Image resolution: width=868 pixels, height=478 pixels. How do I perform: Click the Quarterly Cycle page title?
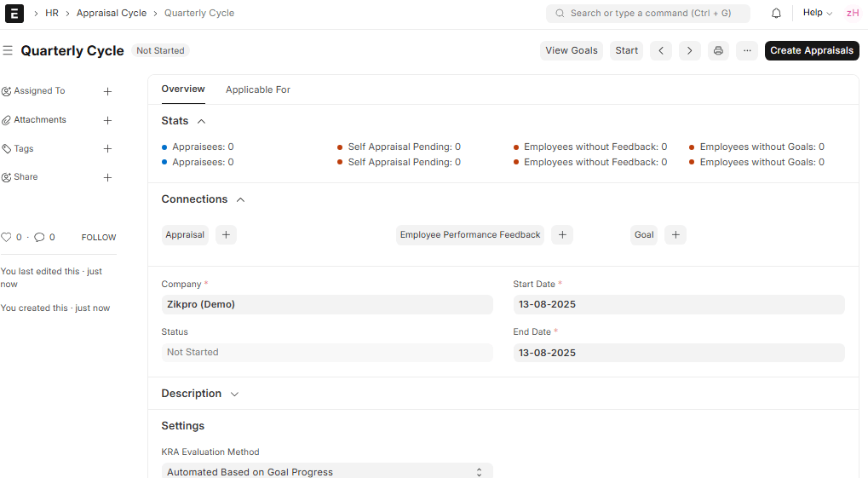(72, 50)
